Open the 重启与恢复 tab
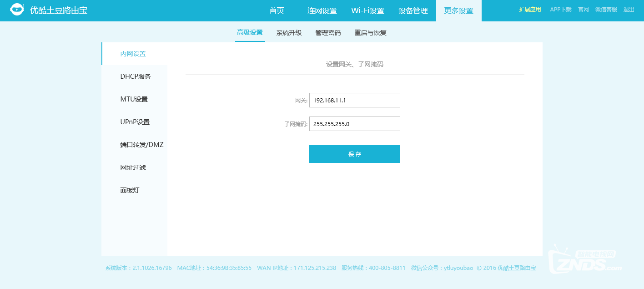The height and width of the screenshot is (289, 644). coord(370,32)
